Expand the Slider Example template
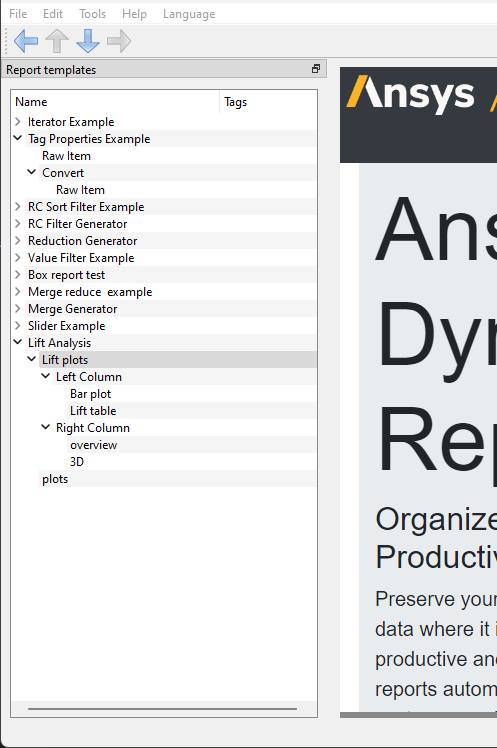The image size is (497, 748). tap(18, 325)
